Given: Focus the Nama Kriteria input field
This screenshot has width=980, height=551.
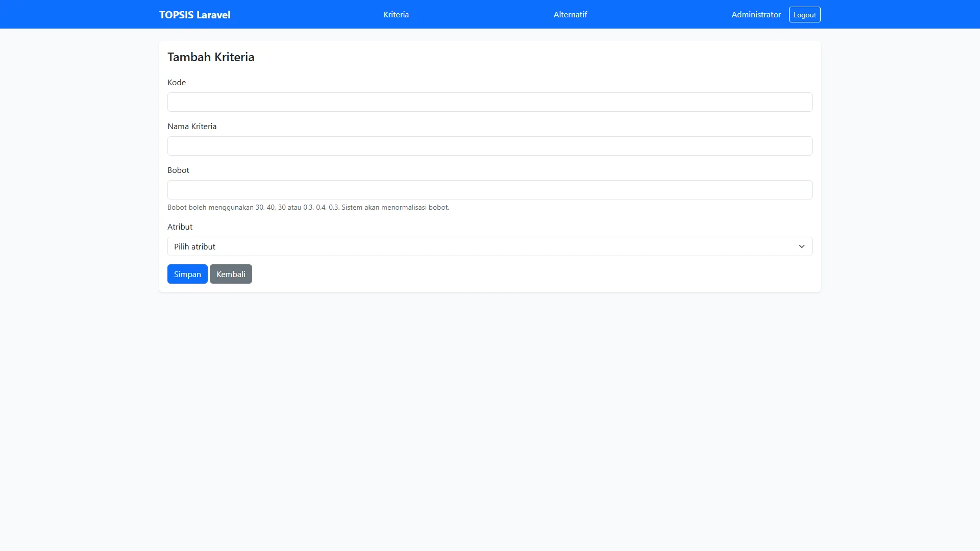Looking at the screenshot, I should point(489,146).
